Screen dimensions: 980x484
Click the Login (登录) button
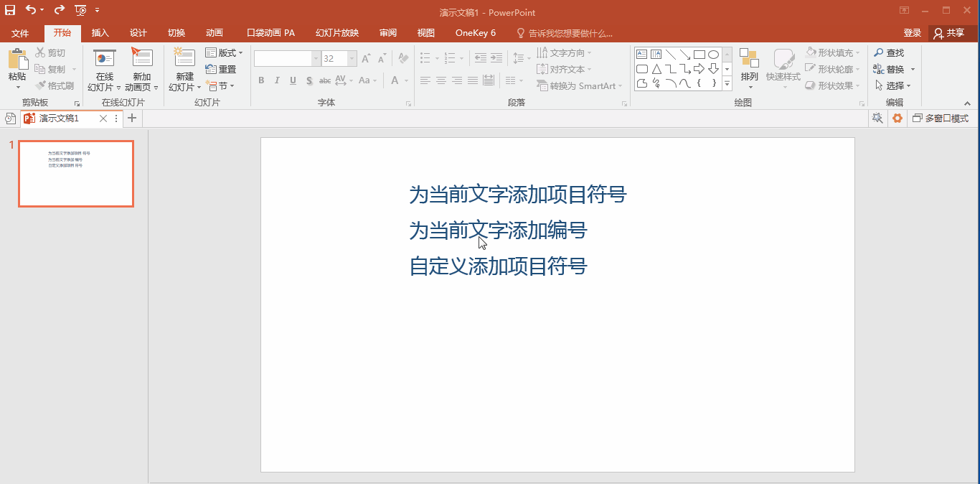click(912, 33)
